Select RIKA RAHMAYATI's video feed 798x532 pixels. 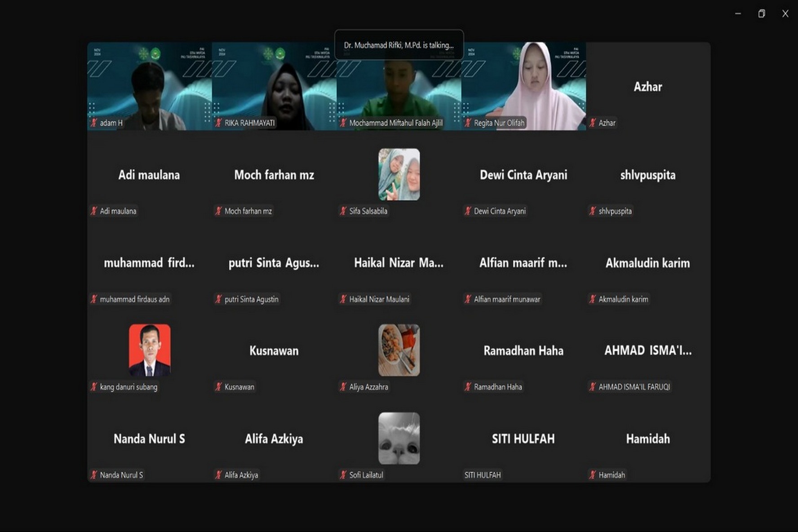(274, 86)
